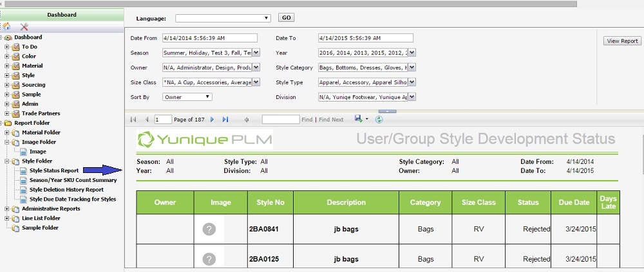Image resolution: width=644 pixels, height=272 pixels.
Task: Open the Division dropdown
Action: [x=412, y=97]
